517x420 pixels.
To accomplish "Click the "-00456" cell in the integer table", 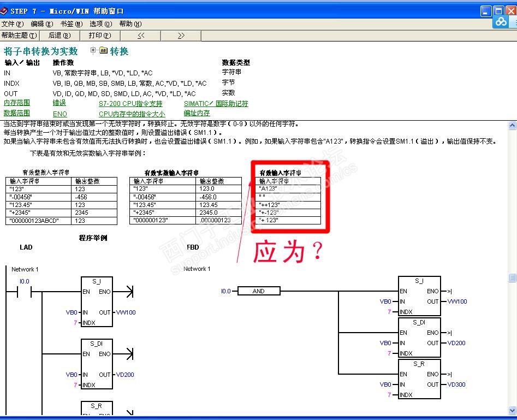I will (38, 197).
